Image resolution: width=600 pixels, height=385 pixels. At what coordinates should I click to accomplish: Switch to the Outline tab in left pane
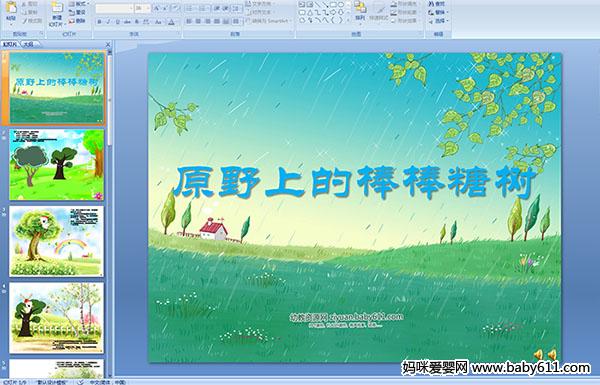point(29,44)
